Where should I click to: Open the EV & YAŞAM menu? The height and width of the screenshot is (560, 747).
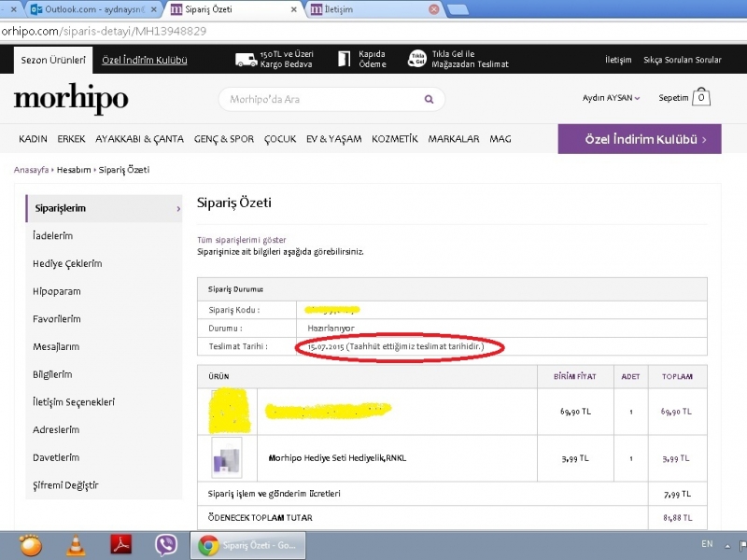(x=334, y=139)
